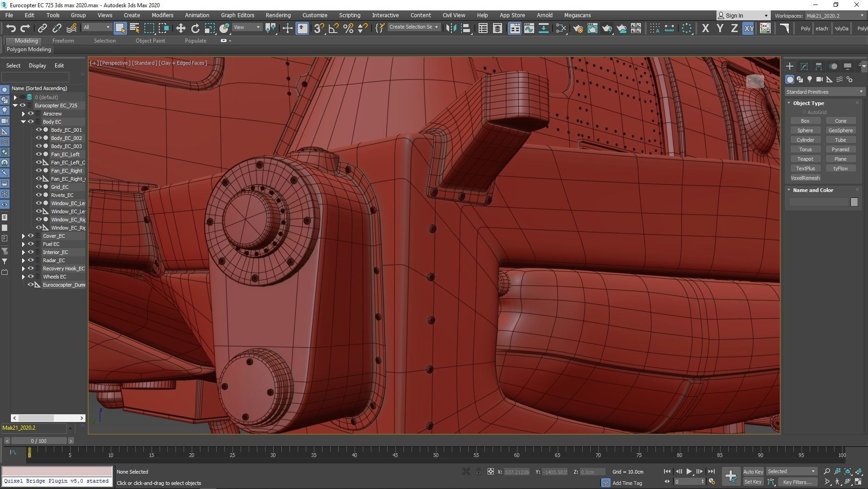Viewport: 868px width, 489px height.
Task: Open the Modify command panel tab
Action: point(804,66)
